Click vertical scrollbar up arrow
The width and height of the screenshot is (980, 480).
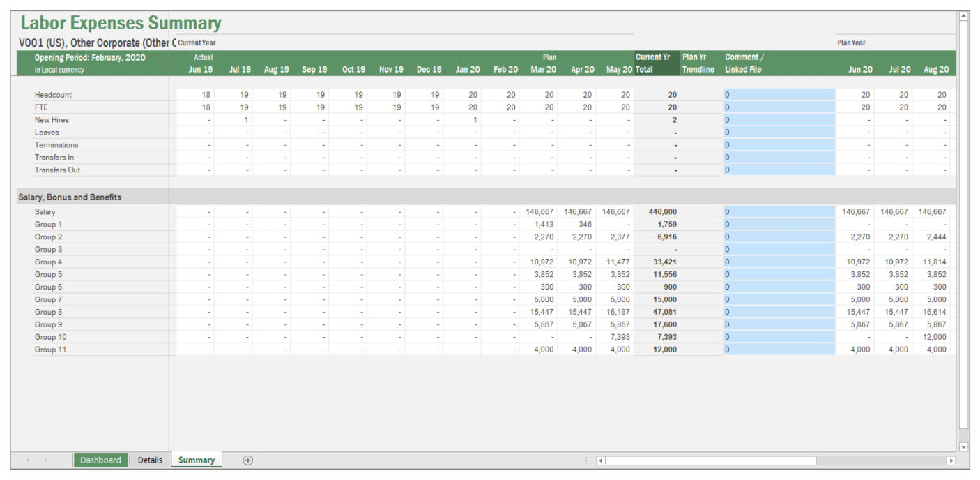point(964,16)
